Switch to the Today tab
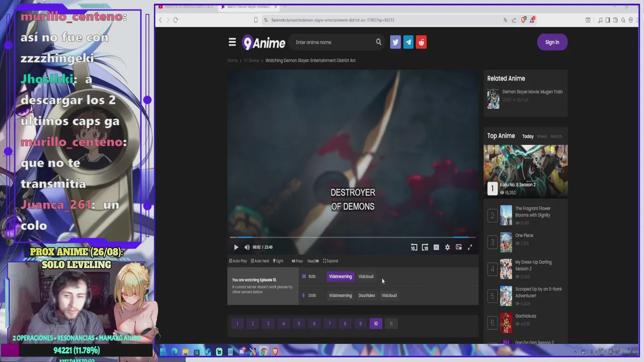Screen dimensions: 644x362 pyautogui.click(x=528, y=136)
